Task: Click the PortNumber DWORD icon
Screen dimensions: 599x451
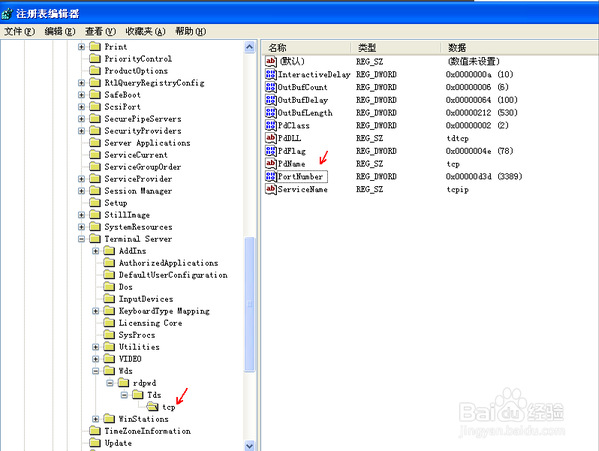Action: [x=270, y=176]
